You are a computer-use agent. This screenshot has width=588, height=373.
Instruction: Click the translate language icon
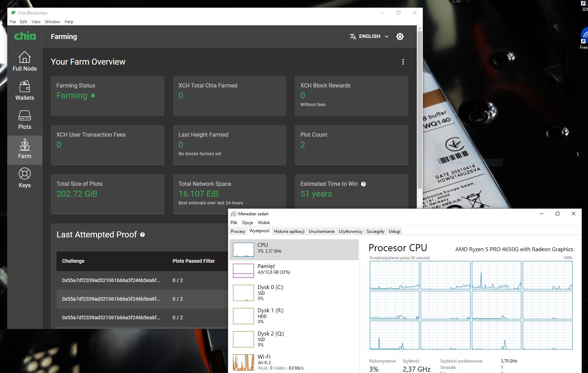[x=353, y=37]
